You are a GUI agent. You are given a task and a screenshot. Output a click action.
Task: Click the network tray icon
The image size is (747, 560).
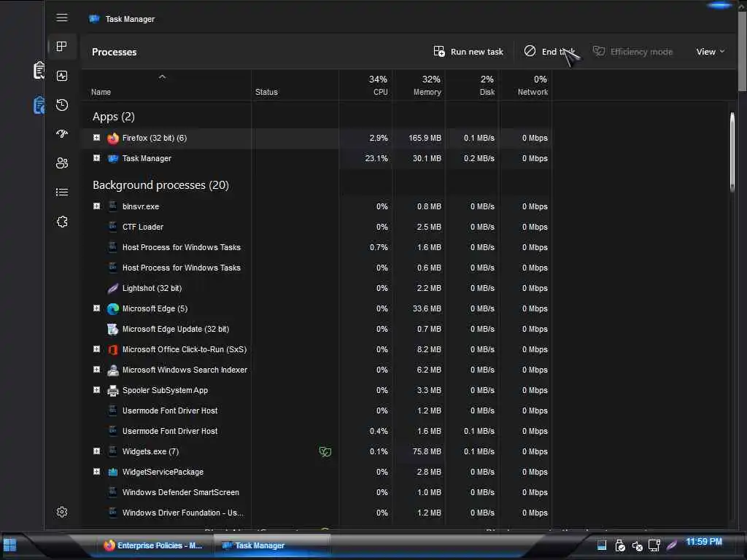[654, 545]
